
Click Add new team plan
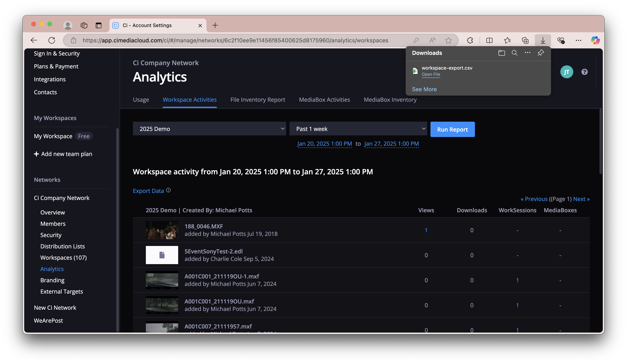pyautogui.click(x=63, y=154)
